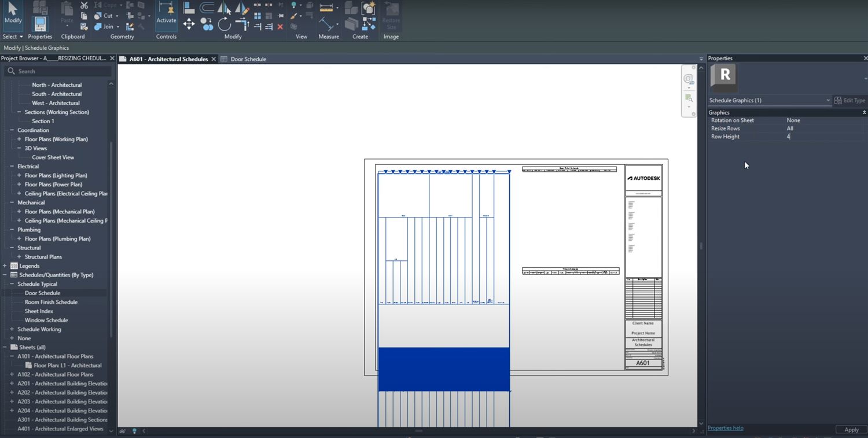Select Mirror - Draw Axis tool
This screenshot has width=868, height=438.
coord(242,8)
